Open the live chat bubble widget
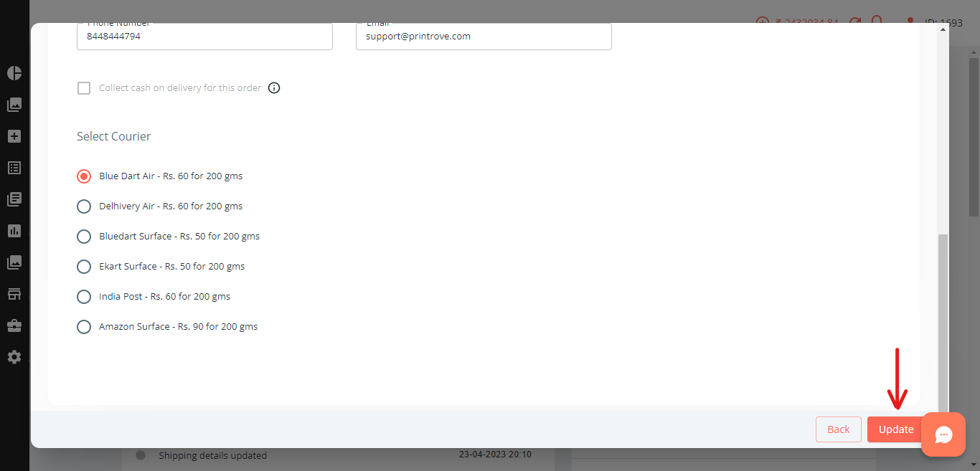Viewport: 980px width, 471px height. click(943, 434)
